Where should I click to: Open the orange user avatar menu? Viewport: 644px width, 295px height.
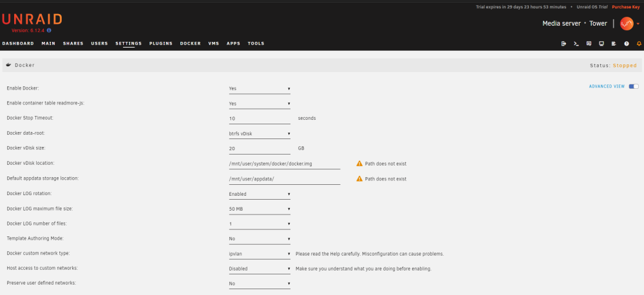click(627, 23)
